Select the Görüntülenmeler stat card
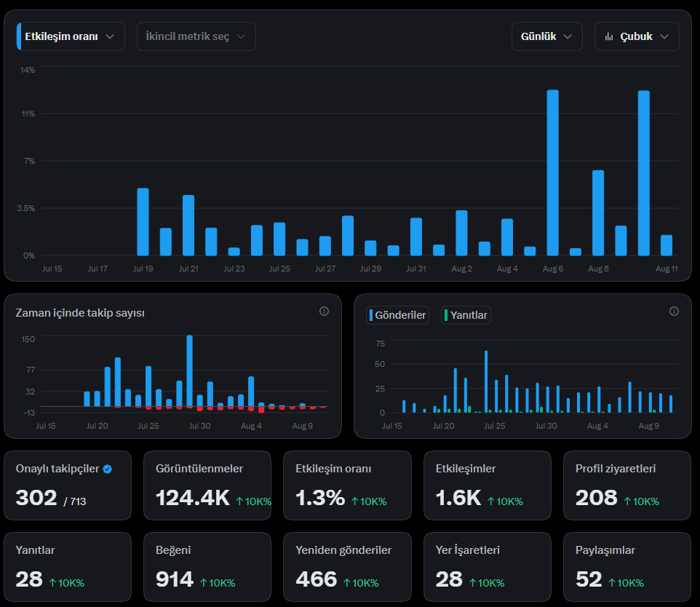 207,485
